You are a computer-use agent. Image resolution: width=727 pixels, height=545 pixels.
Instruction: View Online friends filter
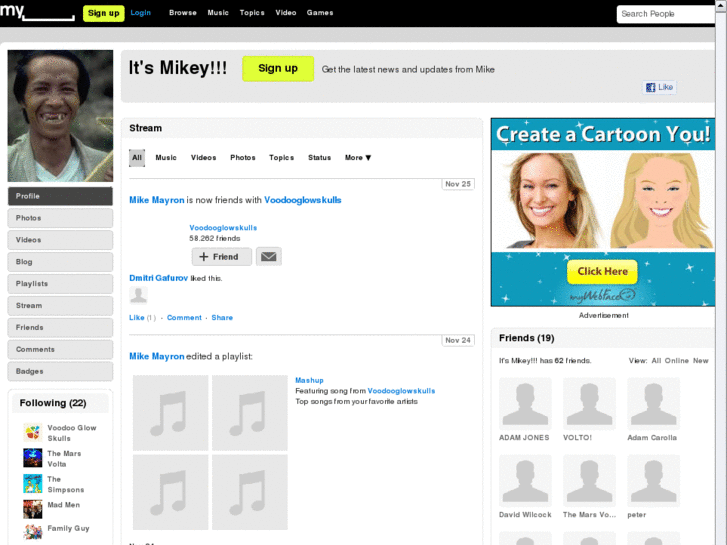[x=676, y=360]
